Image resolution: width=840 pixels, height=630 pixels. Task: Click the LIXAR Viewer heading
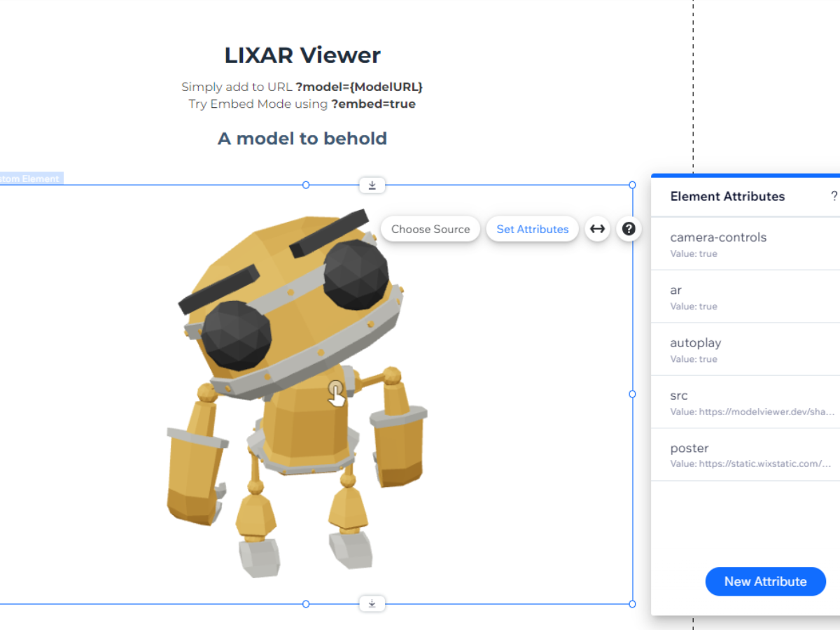pyautogui.click(x=302, y=55)
